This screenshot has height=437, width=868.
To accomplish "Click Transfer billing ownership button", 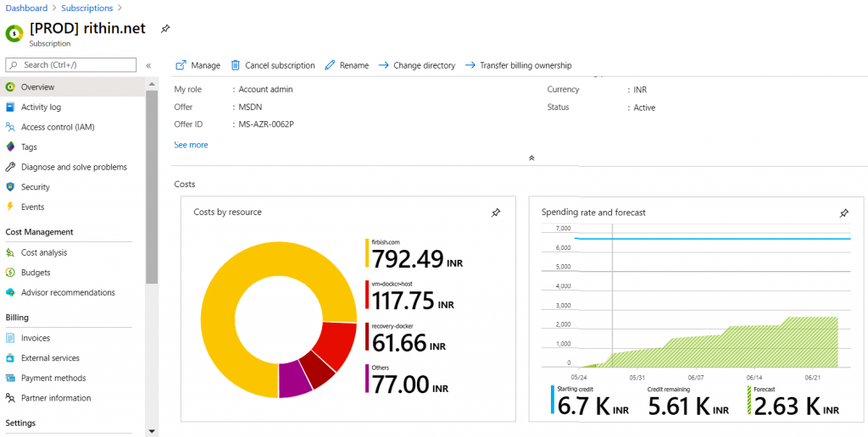I will (525, 65).
